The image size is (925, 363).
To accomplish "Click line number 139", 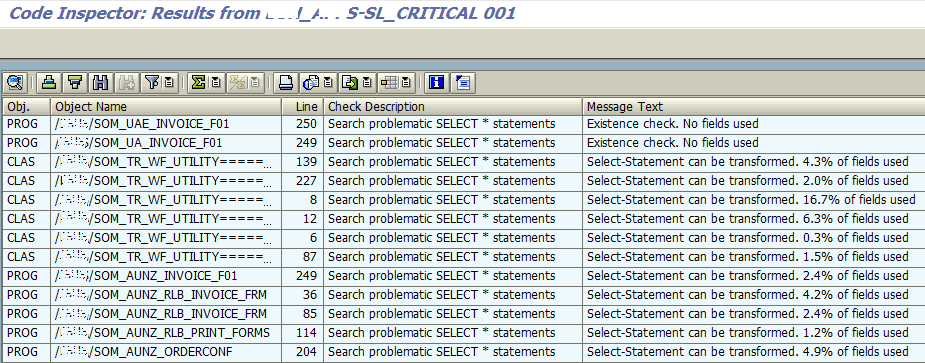I will (x=307, y=162).
